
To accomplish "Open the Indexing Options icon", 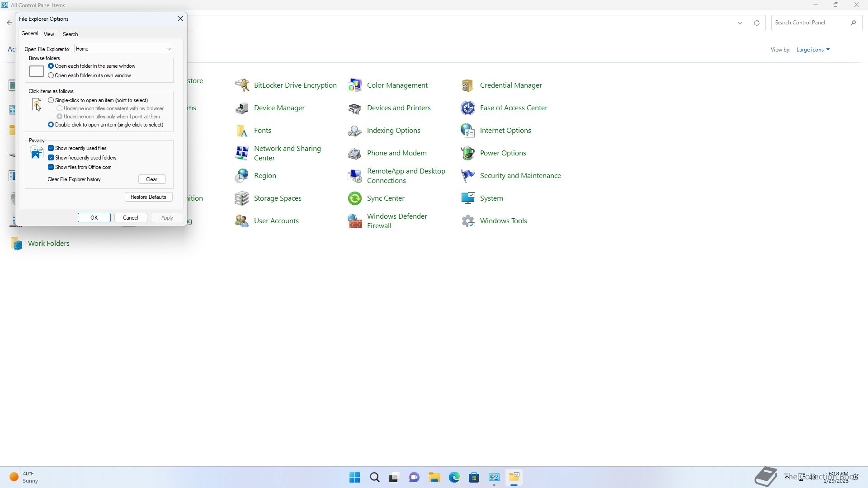I will [x=355, y=130].
